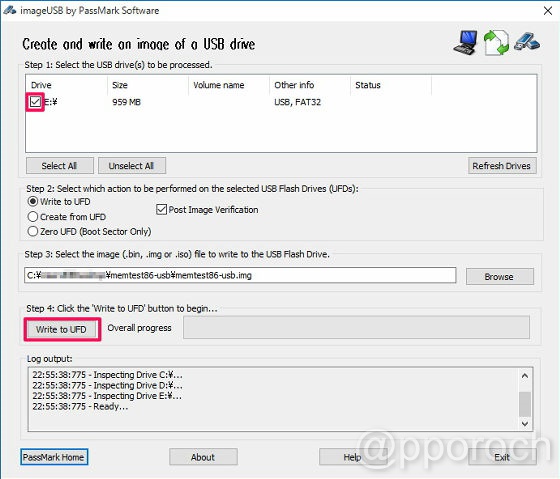The width and height of the screenshot is (560, 479).
Task: Click the laptop computer icon in header
Action: coord(466,42)
